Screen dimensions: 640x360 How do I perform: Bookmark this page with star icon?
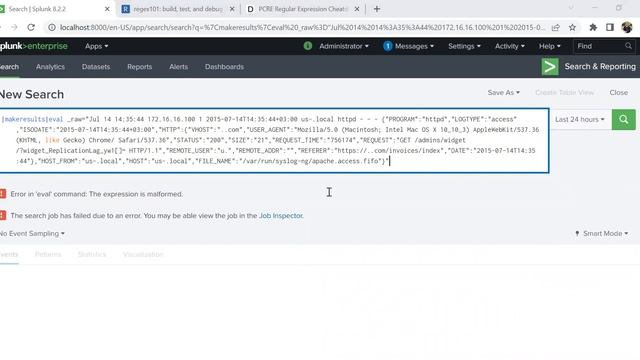pyautogui.click(x=572, y=27)
